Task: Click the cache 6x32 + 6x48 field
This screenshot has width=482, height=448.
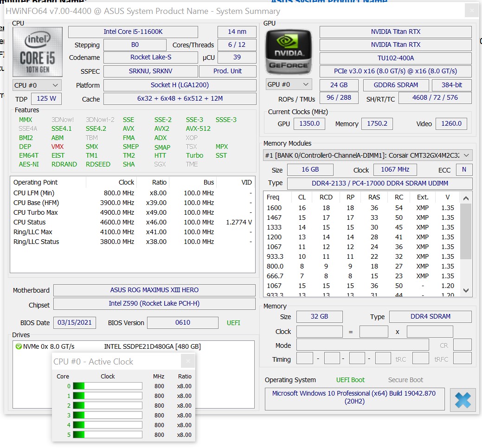Action: click(x=180, y=99)
